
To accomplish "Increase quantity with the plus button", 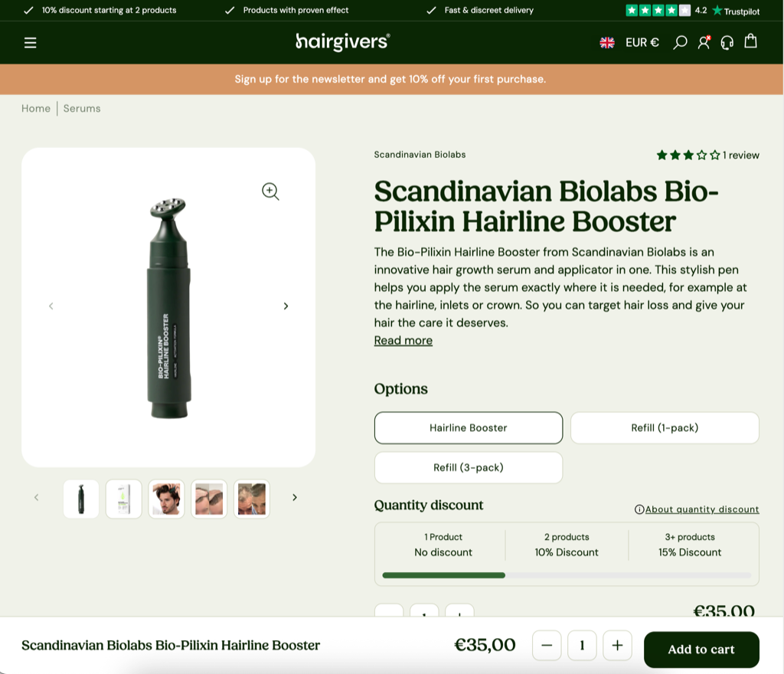I will click(617, 646).
